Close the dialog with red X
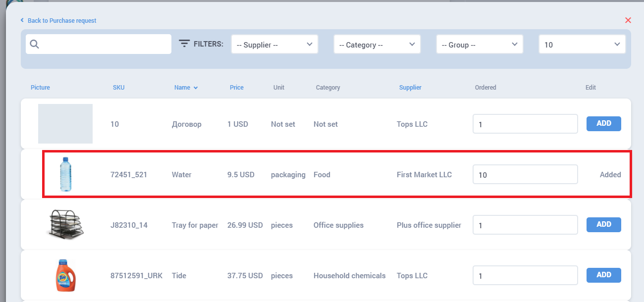This screenshot has width=644, height=302. coord(628,20)
